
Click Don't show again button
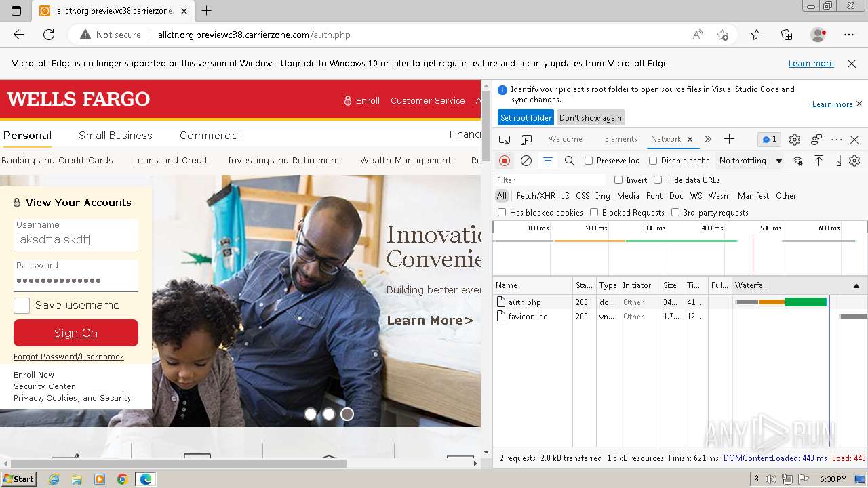click(x=590, y=117)
